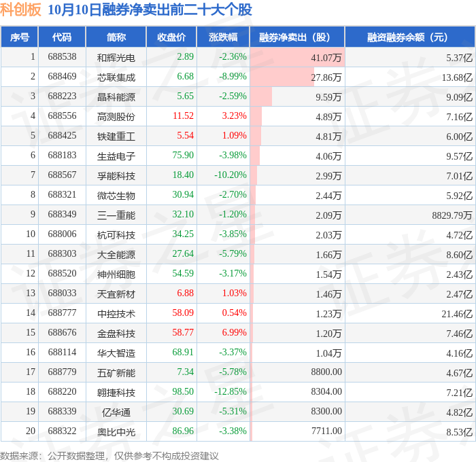Image resolution: width=476 pixels, height=462 pixels.
Task: Click the -8.99% change value
Action: pyautogui.click(x=233, y=77)
